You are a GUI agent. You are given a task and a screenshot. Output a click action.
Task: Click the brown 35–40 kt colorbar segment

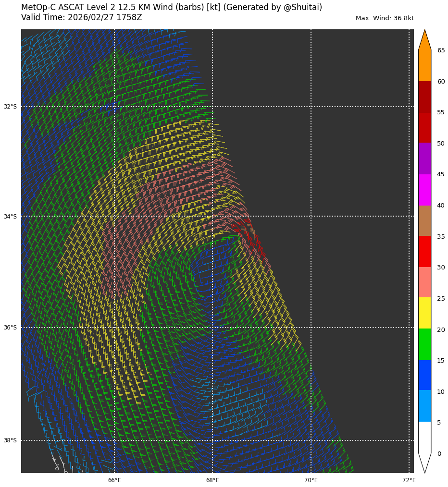424,220
